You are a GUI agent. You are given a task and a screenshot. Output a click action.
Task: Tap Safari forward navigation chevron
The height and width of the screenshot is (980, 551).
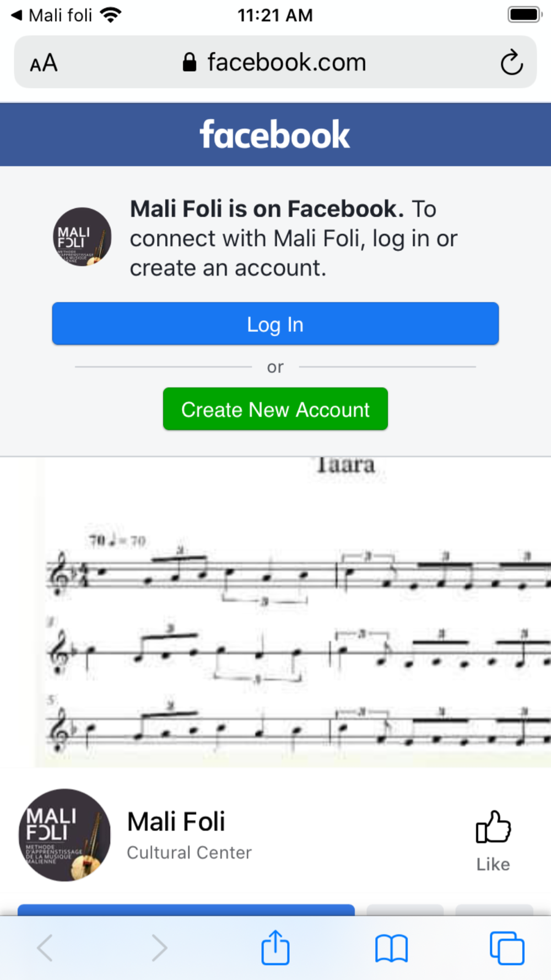(x=159, y=948)
